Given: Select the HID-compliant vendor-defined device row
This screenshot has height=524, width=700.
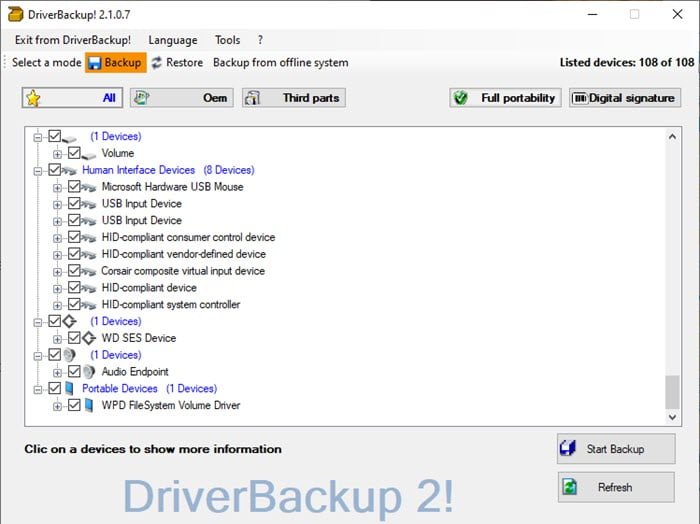Looking at the screenshot, I should point(183,254).
